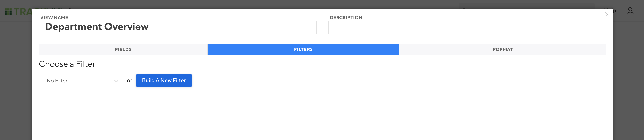Viewport: 644px width, 140px height.
Task: Click Build A New Filter button
Action: 164,80
